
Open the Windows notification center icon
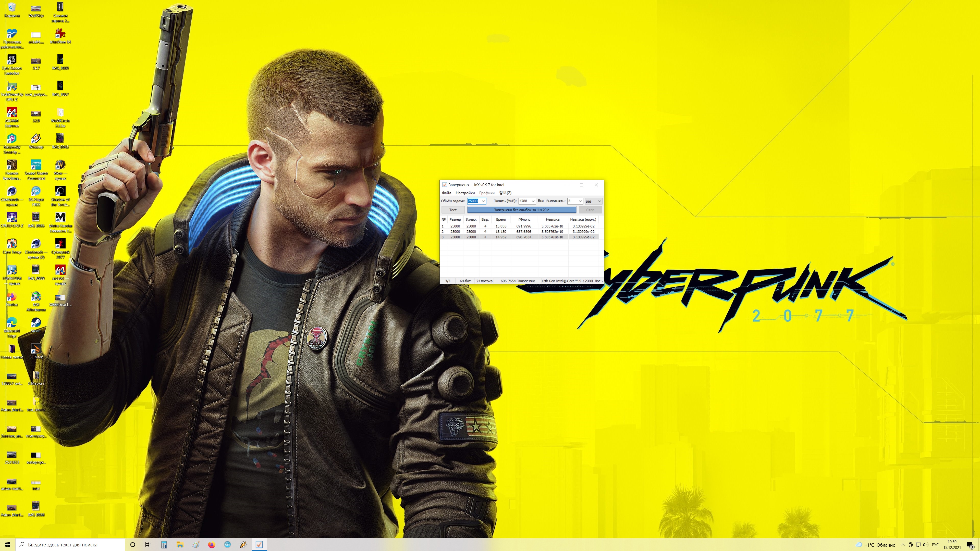point(970,545)
